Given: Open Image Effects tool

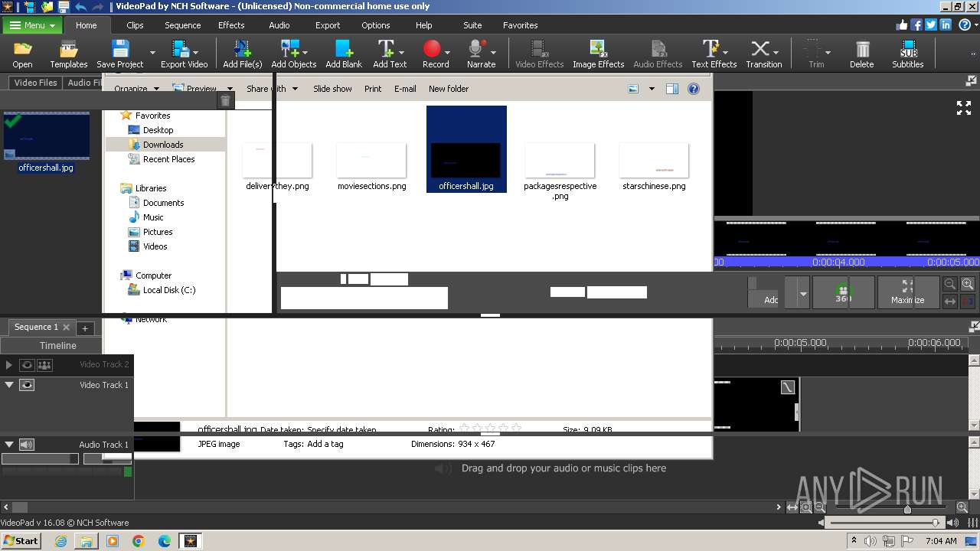Looking at the screenshot, I should point(598,54).
